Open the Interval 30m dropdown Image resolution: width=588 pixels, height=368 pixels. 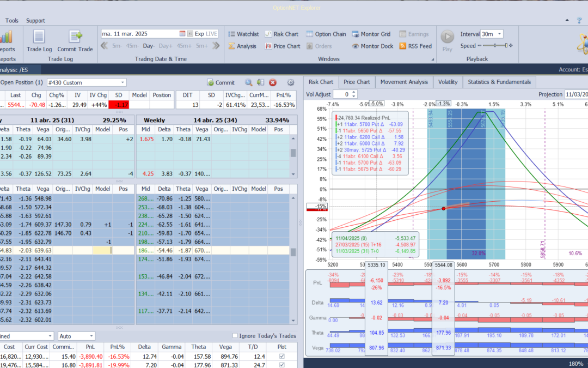[499, 34]
